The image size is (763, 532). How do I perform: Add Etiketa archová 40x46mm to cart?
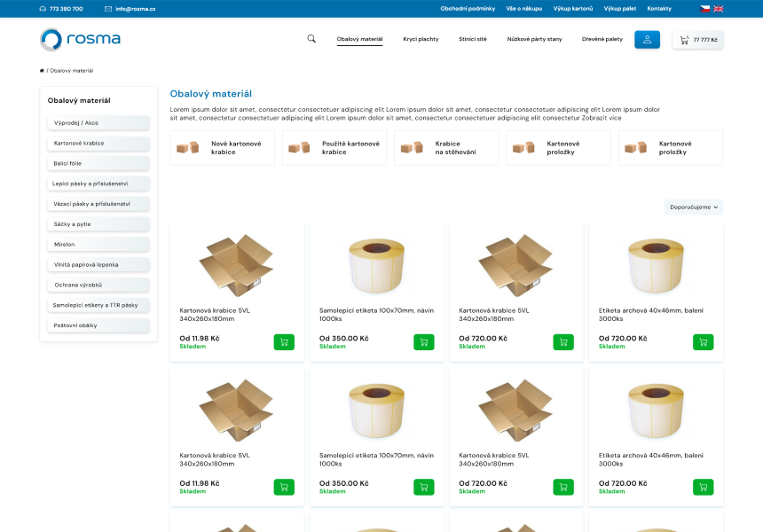tap(704, 342)
